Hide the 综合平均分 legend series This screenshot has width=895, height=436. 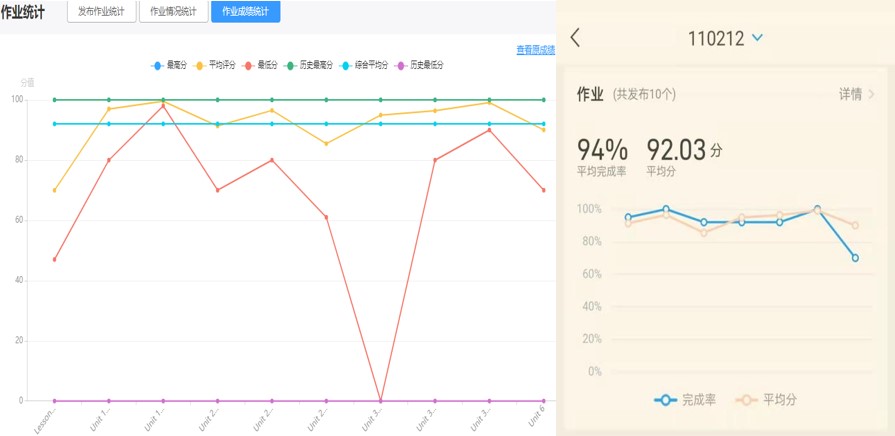365,65
